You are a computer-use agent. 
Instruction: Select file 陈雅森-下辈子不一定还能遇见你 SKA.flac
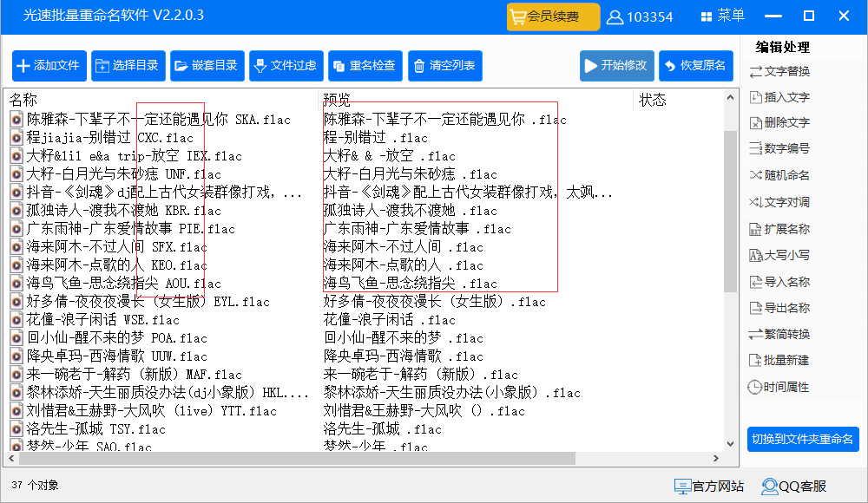tap(158, 120)
